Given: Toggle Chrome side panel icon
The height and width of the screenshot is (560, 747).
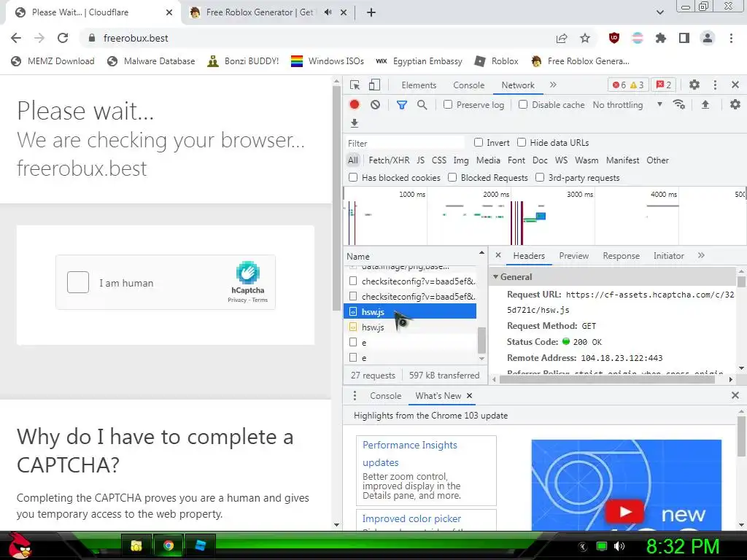Looking at the screenshot, I should pos(684,38).
